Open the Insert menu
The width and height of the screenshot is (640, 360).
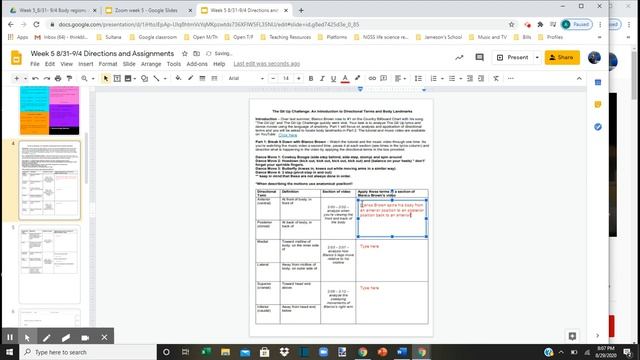(x=86, y=64)
